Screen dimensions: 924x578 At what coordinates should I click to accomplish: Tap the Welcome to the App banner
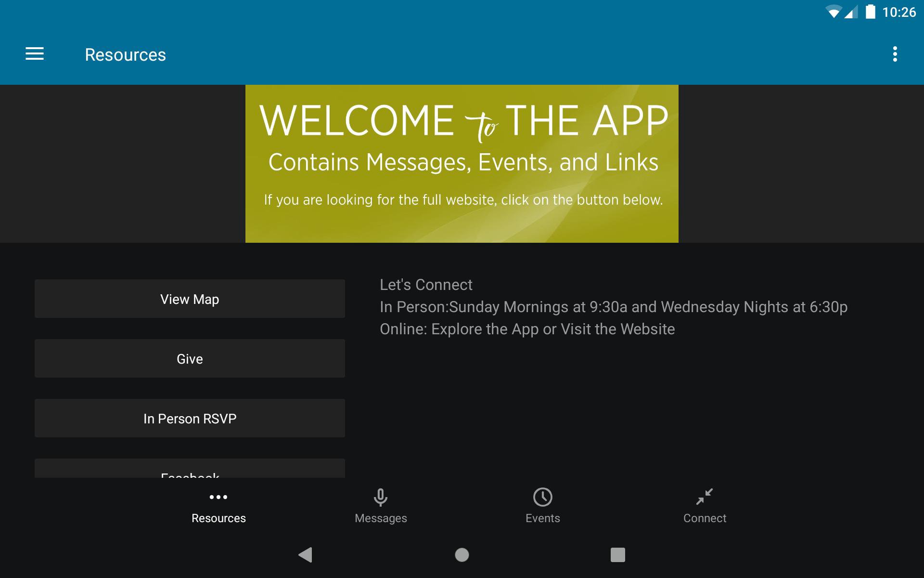tap(462, 164)
